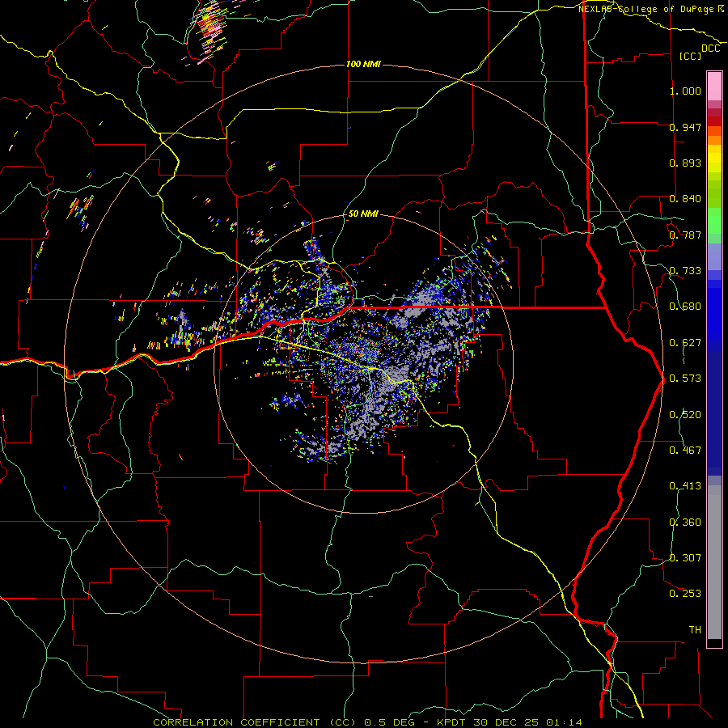Click the 0.520 scale value
The height and width of the screenshot is (728, 728).
tap(685, 415)
